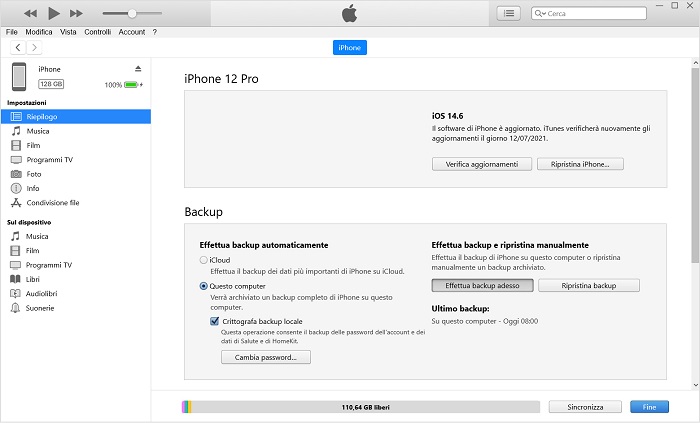Click the 'Su questo computer - Oggi 08:00' text
This screenshot has height=423, width=700.
click(485, 321)
